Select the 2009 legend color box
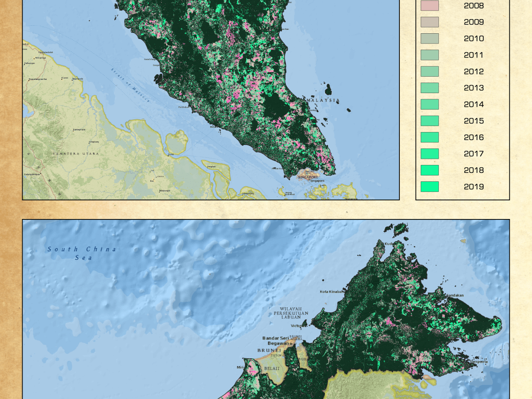Image resolution: width=532 pixels, height=399 pixels. [x=429, y=22]
